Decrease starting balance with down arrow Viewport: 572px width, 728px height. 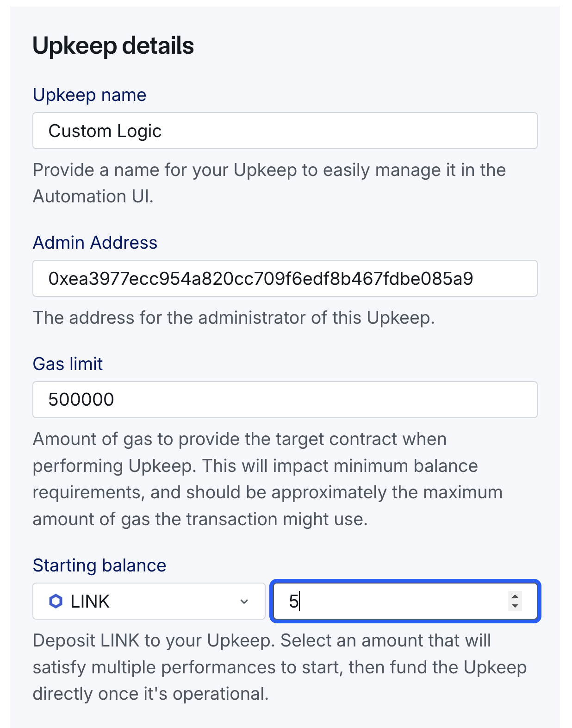pyautogui.click(x=515, y=606)
